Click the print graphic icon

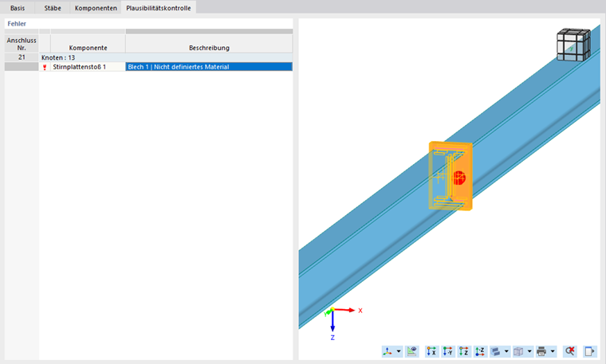tap(541, 351)
